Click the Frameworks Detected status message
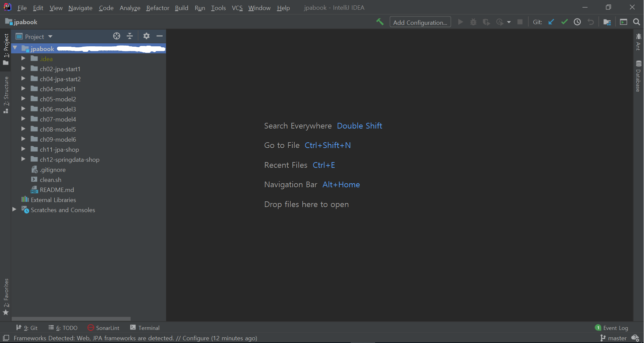 [135, 338]
